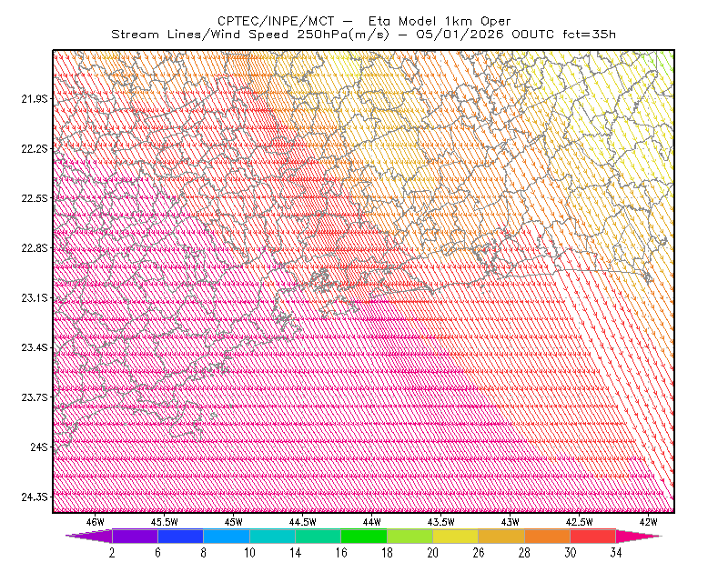This screenshot has width=728, height=562.
Task: Click the yellow 20-26 legend swatch
Action: 456,536
